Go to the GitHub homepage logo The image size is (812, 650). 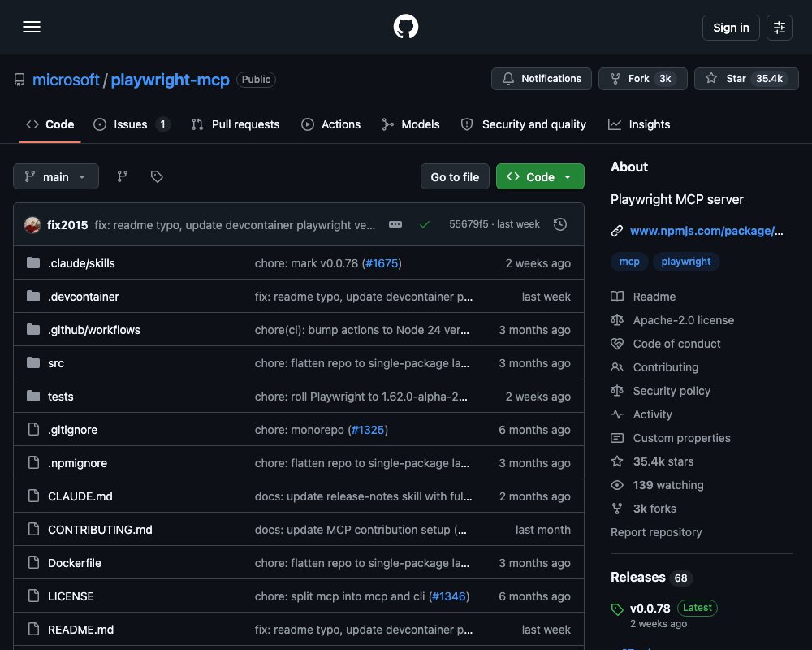tap(405, 27)
